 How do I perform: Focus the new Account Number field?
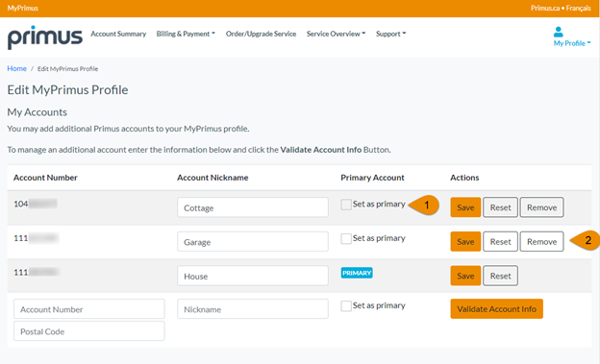[89, 309]
